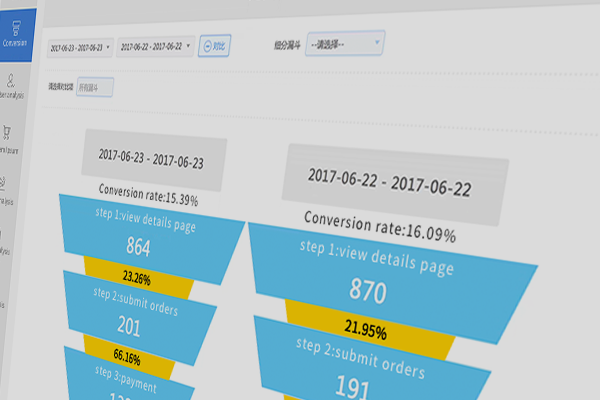Image resolution: width=600 pixels, height=400 pixels.
Task: Click the 66.16% conversion segment
Action: pyautogui.click(x=127, y=357)
